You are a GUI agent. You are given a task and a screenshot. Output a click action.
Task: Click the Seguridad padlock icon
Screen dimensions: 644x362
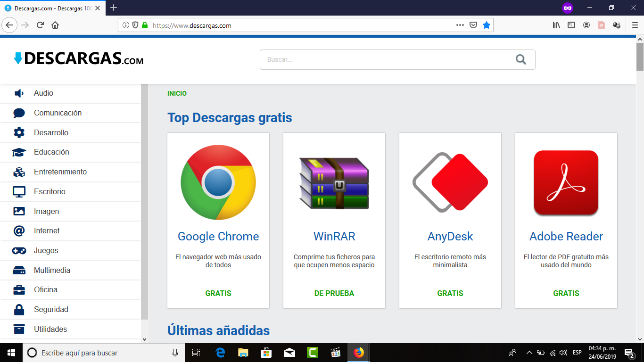(18, 309)
